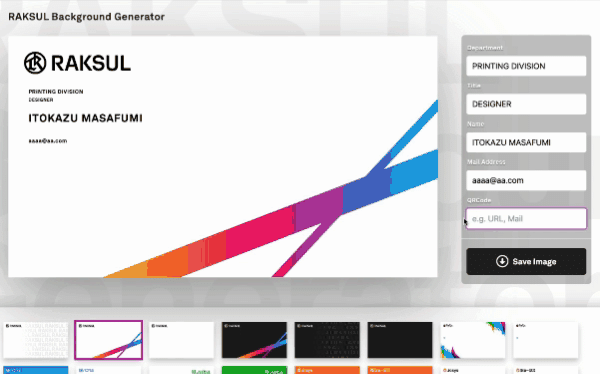This screenshot has width=600, height=374.
Task: Click ITOKAZU MASAFUMI text in preview card
Action: click(85, 118)
